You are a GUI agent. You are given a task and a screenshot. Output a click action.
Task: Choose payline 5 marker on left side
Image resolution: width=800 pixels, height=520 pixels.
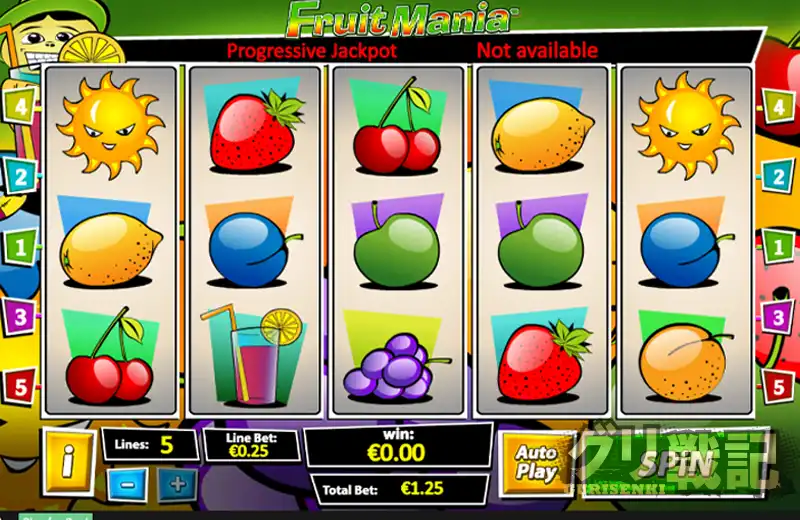click(x=20, y=386)
